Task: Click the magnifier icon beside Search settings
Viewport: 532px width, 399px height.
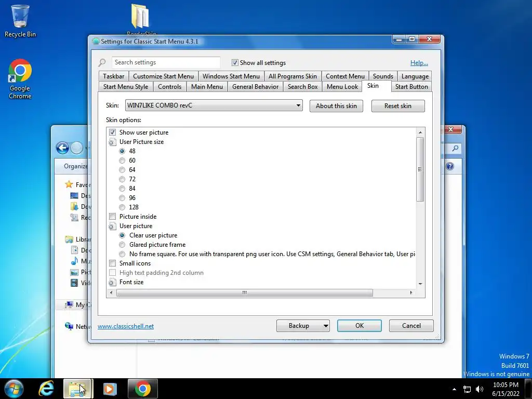Action: (x=102, y=63)
